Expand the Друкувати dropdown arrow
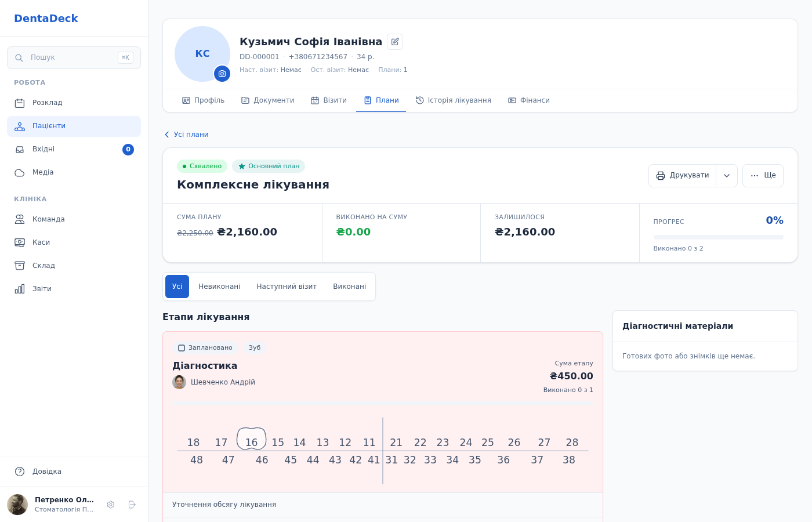This screenshot has width=812, height=522. coord(727,176)
